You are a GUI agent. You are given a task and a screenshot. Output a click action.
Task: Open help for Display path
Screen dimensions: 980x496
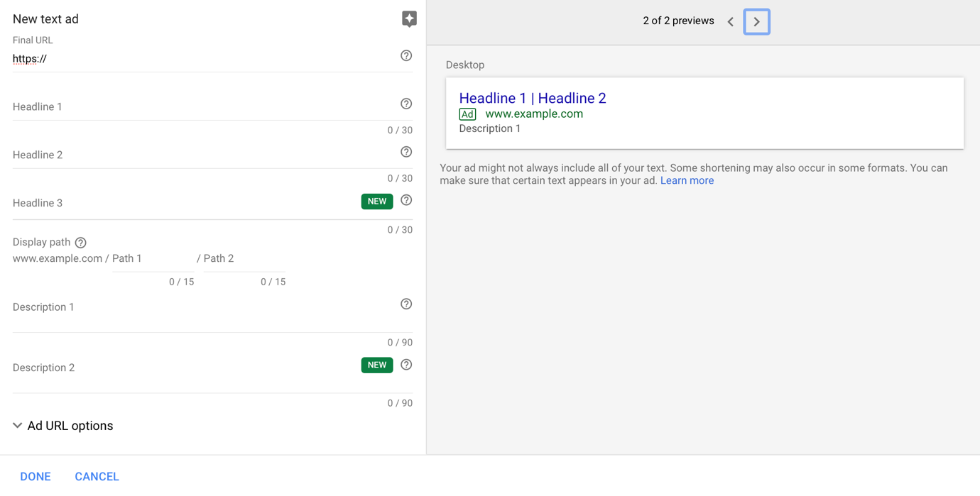(81, 243)
